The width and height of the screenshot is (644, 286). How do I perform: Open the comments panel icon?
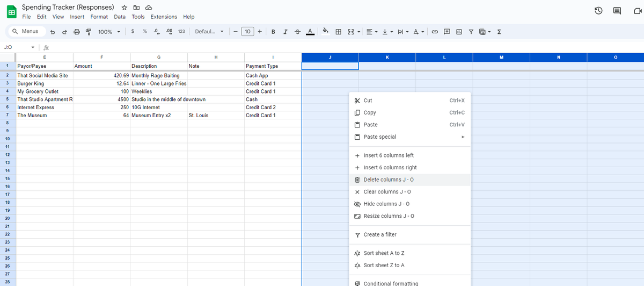617,11
